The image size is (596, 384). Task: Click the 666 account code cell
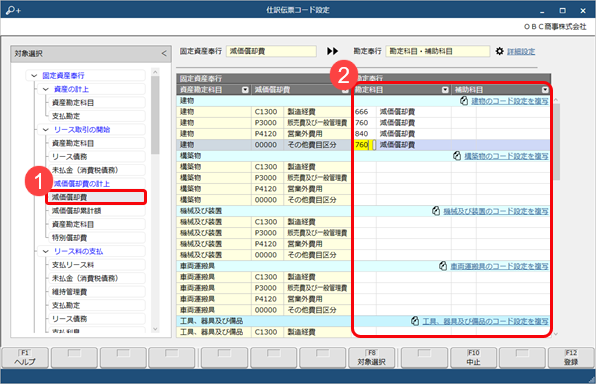pos(365,112)
